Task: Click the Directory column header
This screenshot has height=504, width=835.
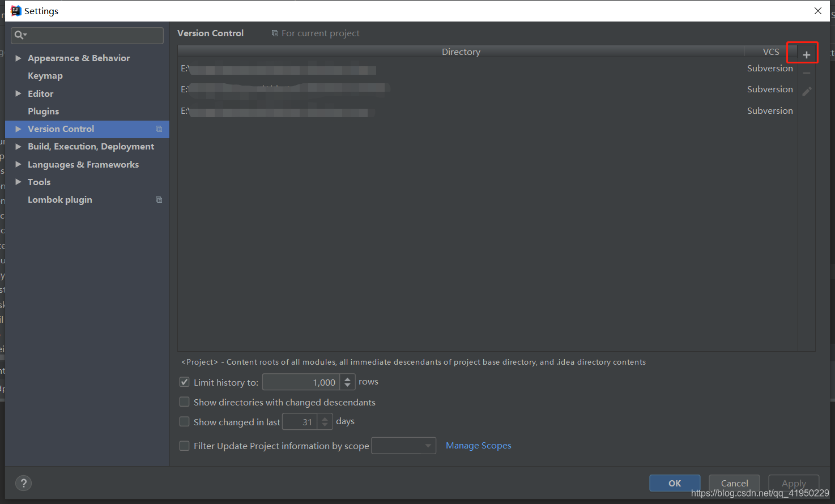Action: 461,52
